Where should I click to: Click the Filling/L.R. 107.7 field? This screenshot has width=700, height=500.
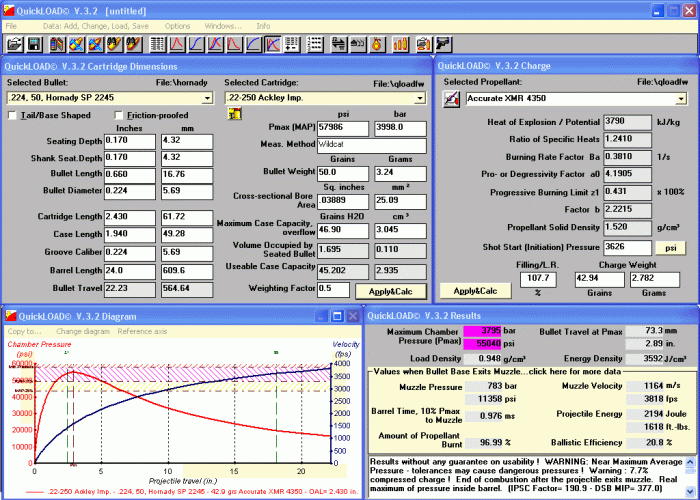[x=538, y=279]
